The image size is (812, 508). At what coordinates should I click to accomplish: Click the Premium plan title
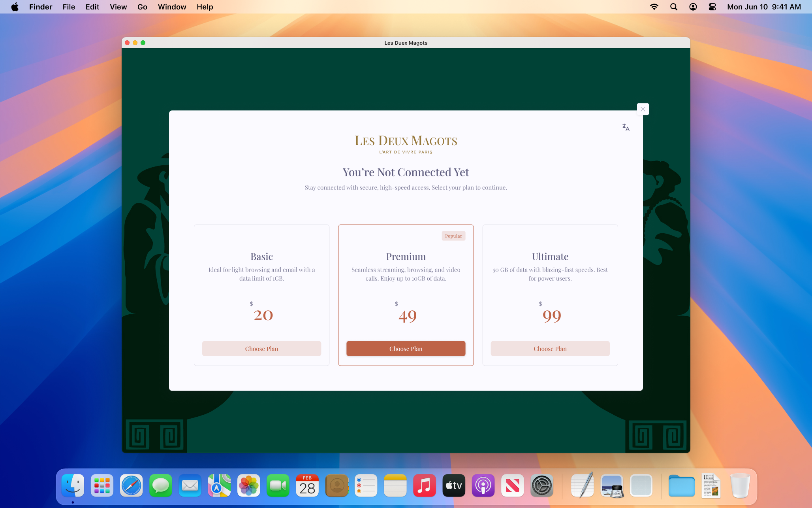(406, 257)
